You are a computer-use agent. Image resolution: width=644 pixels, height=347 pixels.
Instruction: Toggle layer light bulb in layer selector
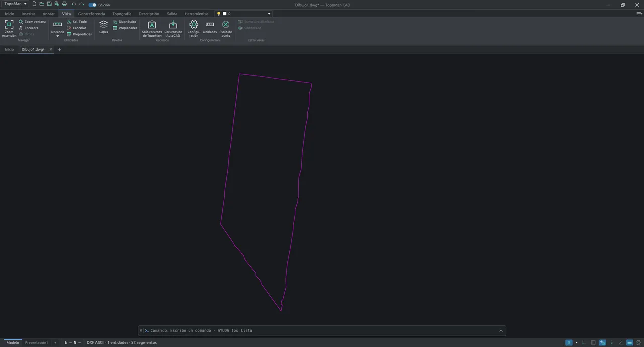pos(219,14)
